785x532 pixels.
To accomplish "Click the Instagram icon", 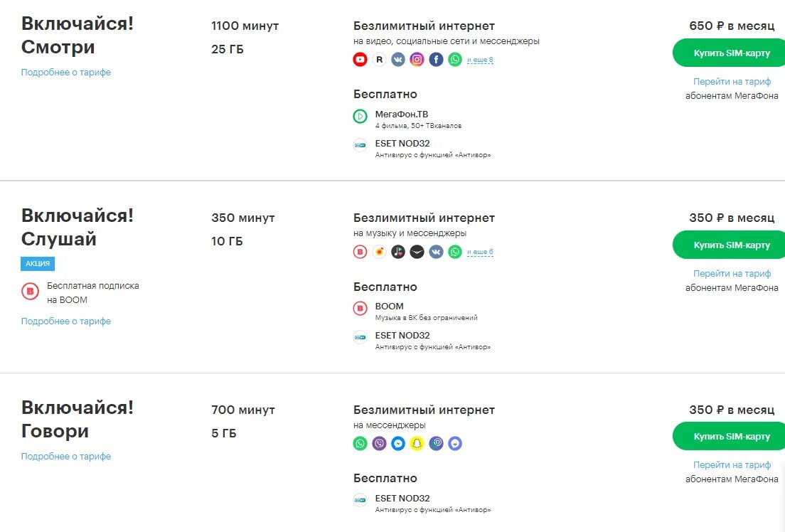I will [417, 60].
